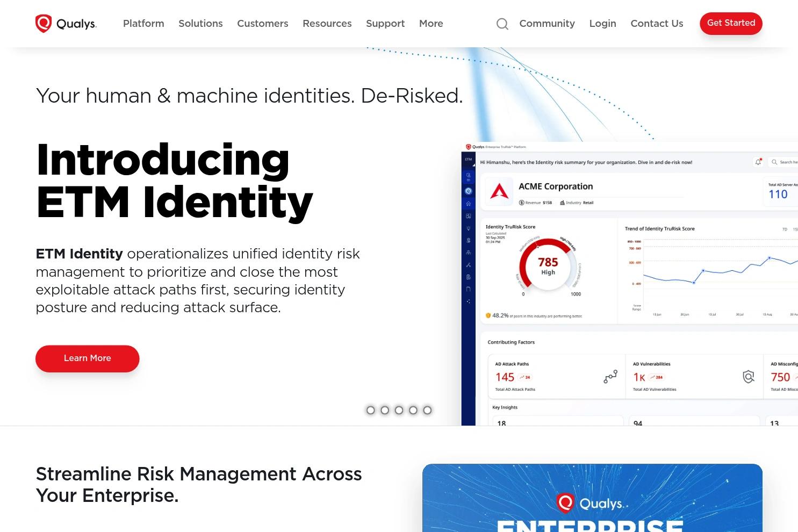The width and height of the screenshot is (798, 532).
Task: Open the Login link
Action: [x=602, y=24]
